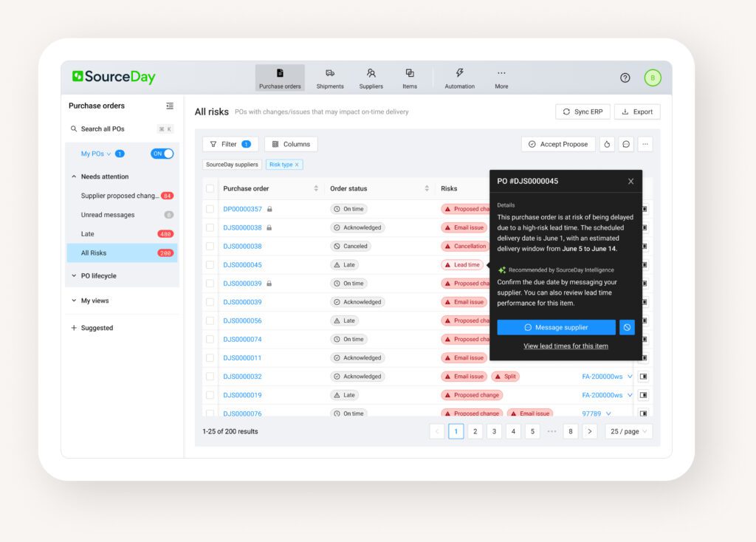This screenshot has height=542, width=756.
Task: Select checkbox for DJS0000056 row
Action: point(210,320)
